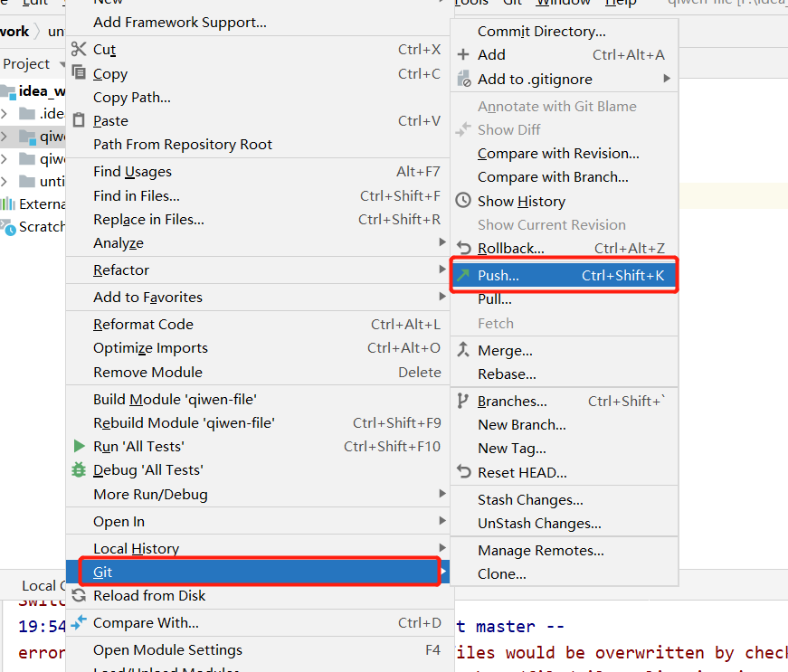This screenshot has height=672, width=788.
Task: Click the green Run 'All Tests' arrow icon
Action: click(79, 446)
